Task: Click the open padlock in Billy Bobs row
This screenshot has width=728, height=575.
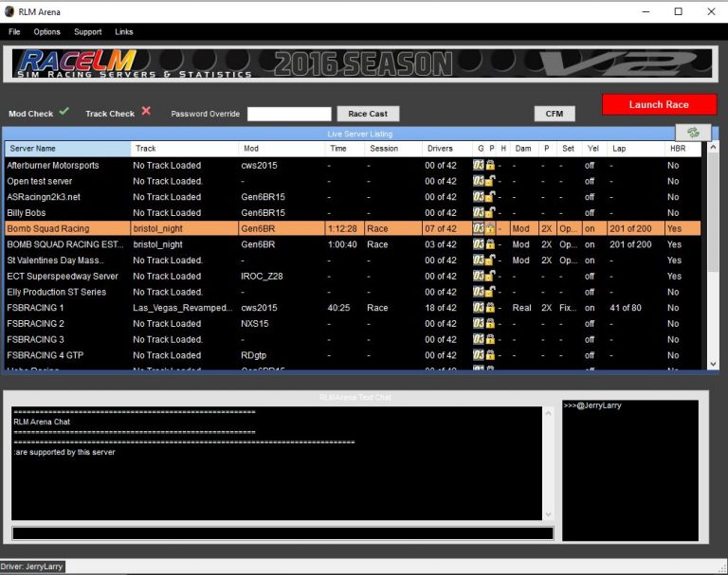Action: click(x=491, y=213)
